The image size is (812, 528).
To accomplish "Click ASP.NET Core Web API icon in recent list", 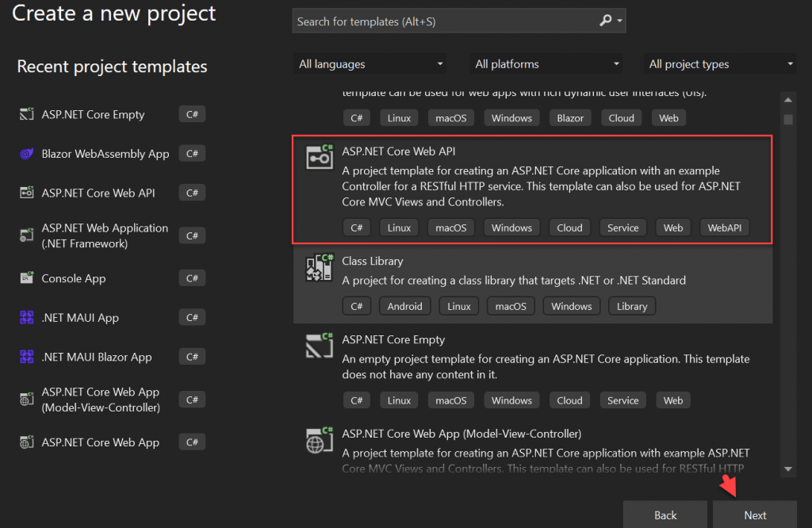I will [26, 193].
